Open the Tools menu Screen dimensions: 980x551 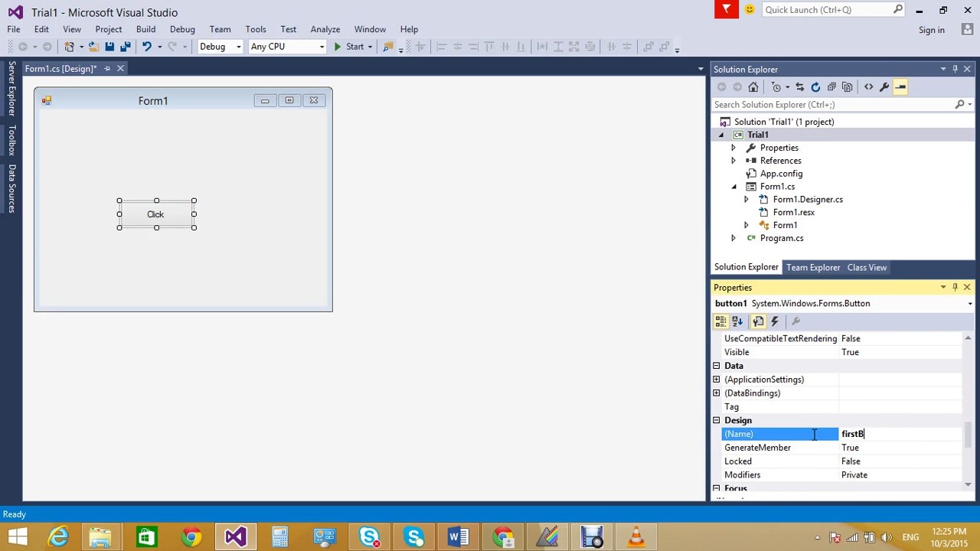[x=256, y=29]
